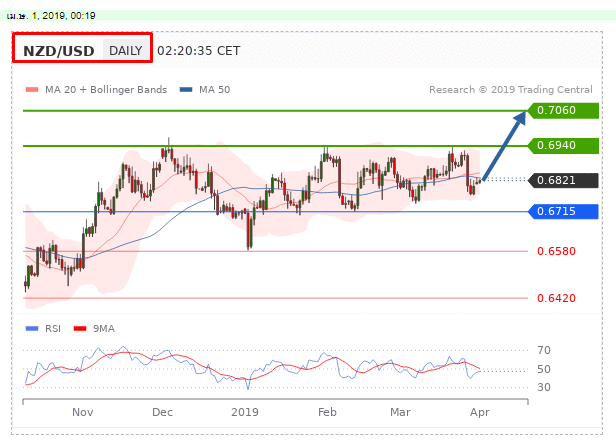Click the 02:20:35 CET timestamp
The image size is (616, 441).
[x=198, y=51]
